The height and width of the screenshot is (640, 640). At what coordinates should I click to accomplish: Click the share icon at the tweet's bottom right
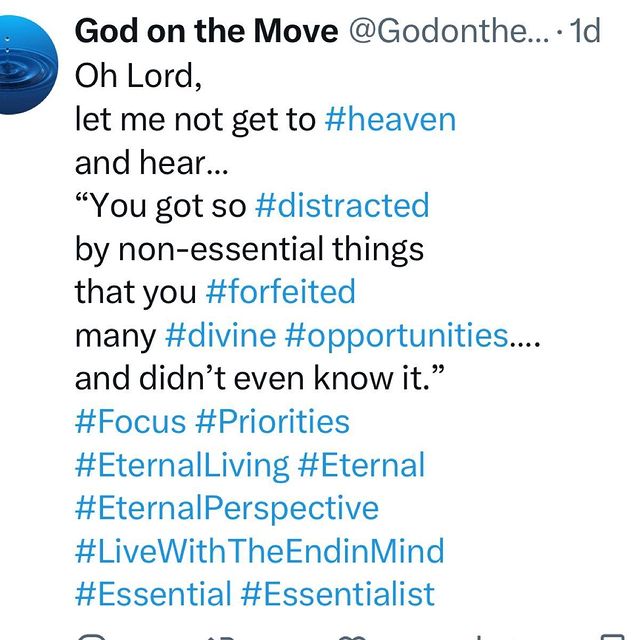click(612, 637)
